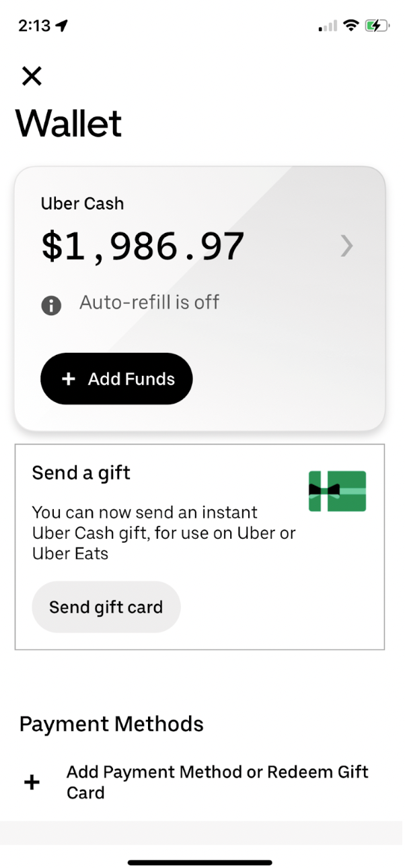Tap the Uber Cash balance amount

143,246
